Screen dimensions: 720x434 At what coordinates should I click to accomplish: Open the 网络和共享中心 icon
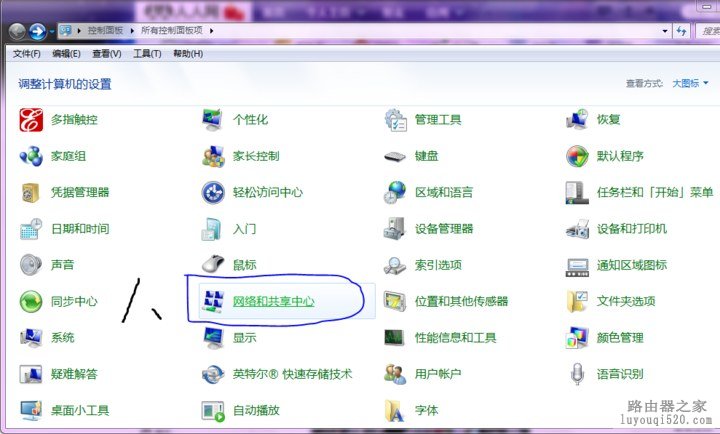[213, 301]
